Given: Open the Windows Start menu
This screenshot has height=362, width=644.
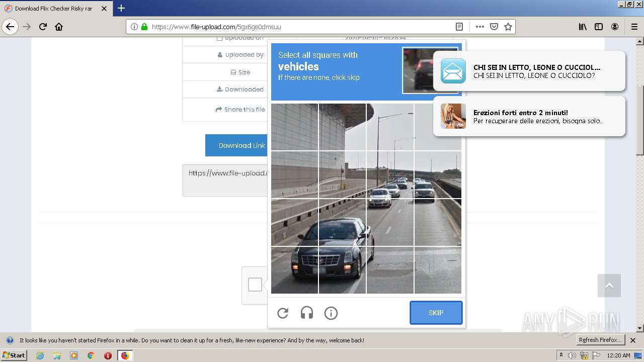Looking at the screenshot, I should [14, 355].
